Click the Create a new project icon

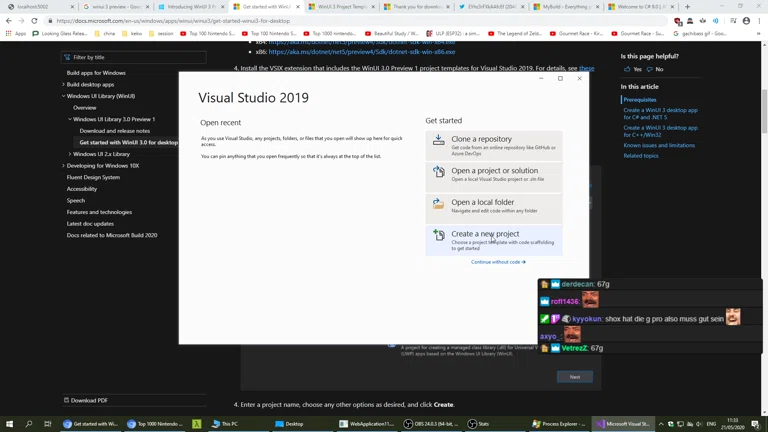[438, 236]
